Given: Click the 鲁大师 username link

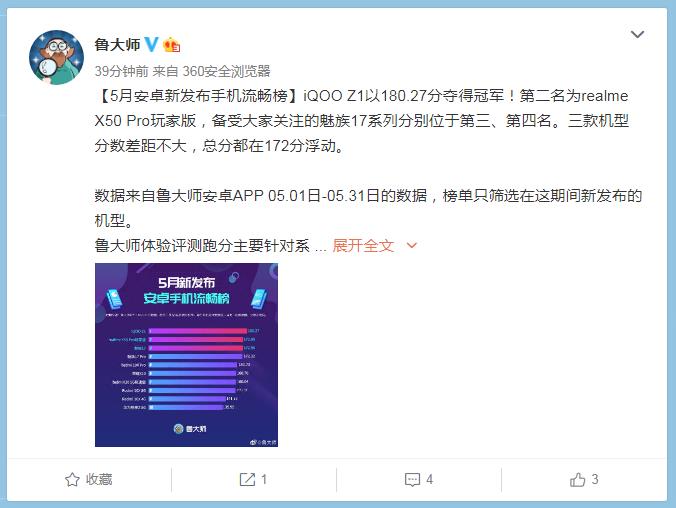Looking at the screenshot, I should coord(117,44).
